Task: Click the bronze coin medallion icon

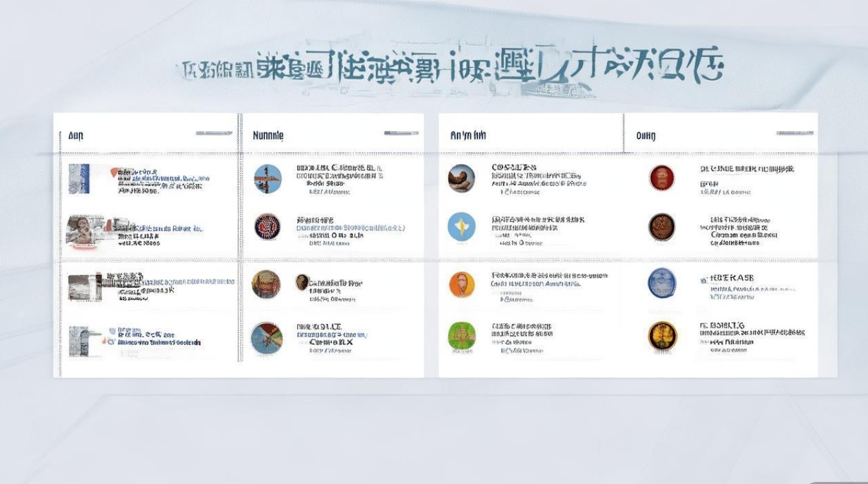Action: [662, 227]
